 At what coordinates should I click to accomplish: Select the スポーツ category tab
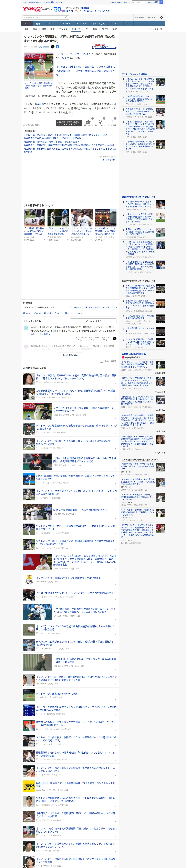(76, 29)
